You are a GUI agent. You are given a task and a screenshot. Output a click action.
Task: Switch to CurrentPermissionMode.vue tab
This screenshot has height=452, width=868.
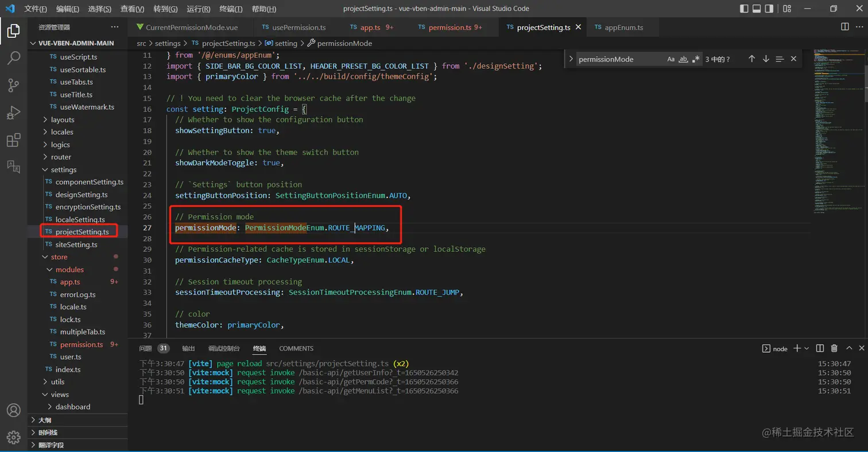(x=191, y=27)
